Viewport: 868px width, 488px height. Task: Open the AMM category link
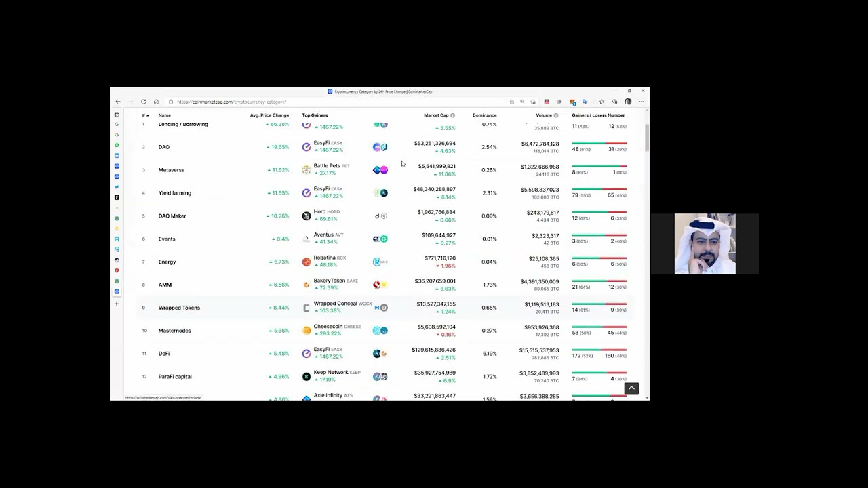[x=165, y=285]
